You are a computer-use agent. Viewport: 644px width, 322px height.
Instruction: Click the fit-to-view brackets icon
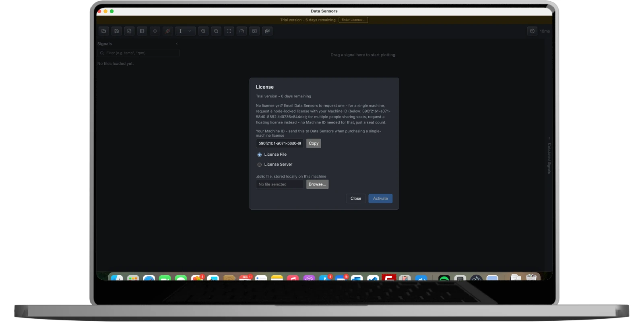229,31
